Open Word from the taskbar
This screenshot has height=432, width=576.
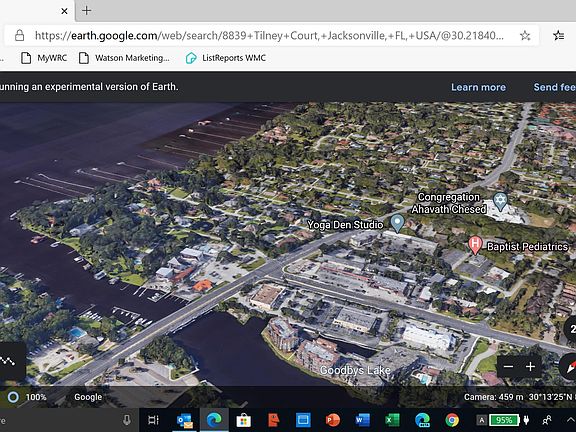tap(363, 420)
